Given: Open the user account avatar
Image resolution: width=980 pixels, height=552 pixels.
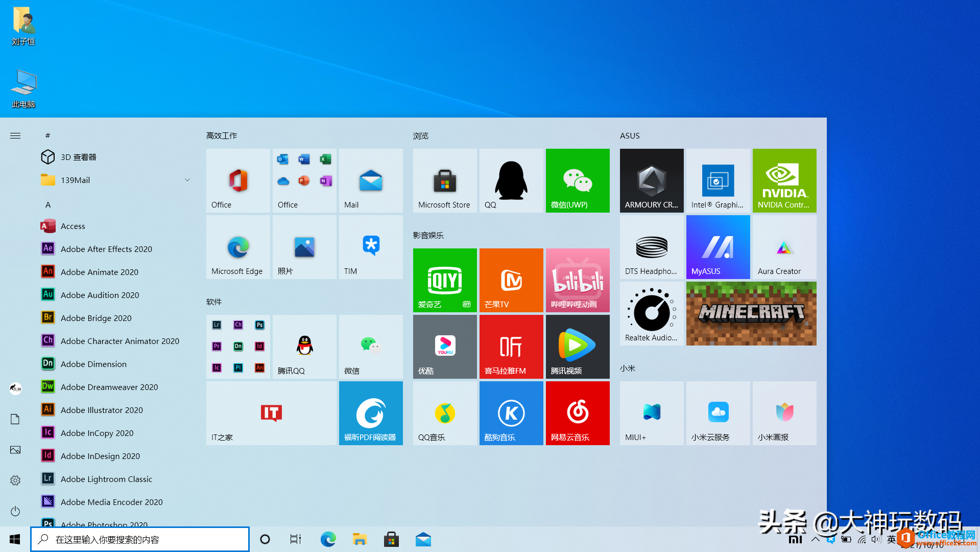Looking at the screenshot, I should click(15, 388).
